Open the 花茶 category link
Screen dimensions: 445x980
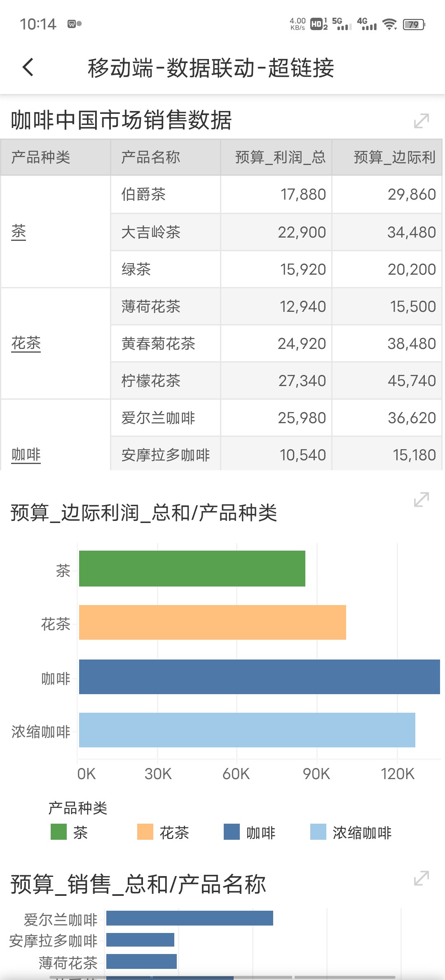(26, 343)
